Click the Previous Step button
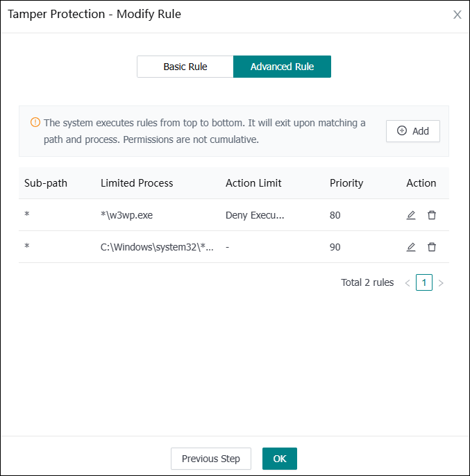470x476 pixels. pos(211,459)
